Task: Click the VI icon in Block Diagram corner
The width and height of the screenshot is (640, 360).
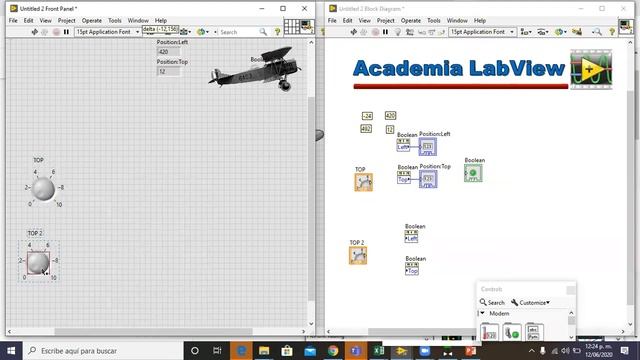Action: [x=626, y=27]
